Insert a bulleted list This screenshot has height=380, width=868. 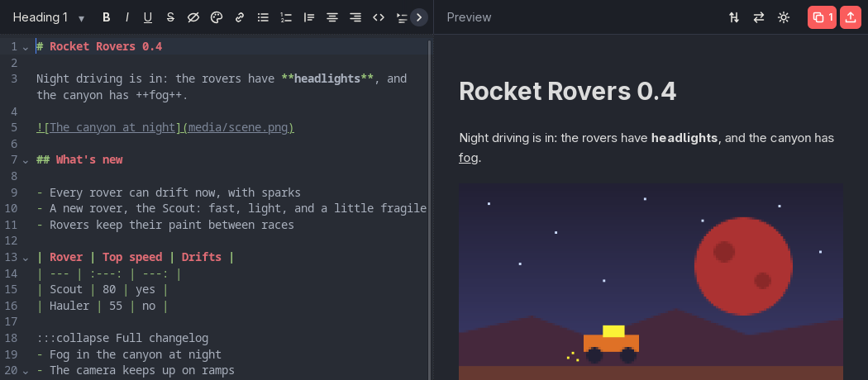click(x=263, y=17)
